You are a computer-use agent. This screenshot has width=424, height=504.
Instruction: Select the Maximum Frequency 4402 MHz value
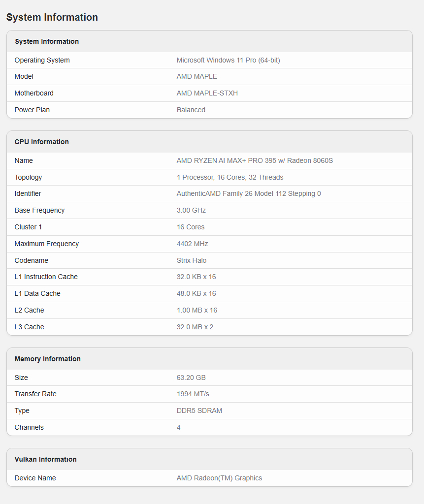point(192,244)
